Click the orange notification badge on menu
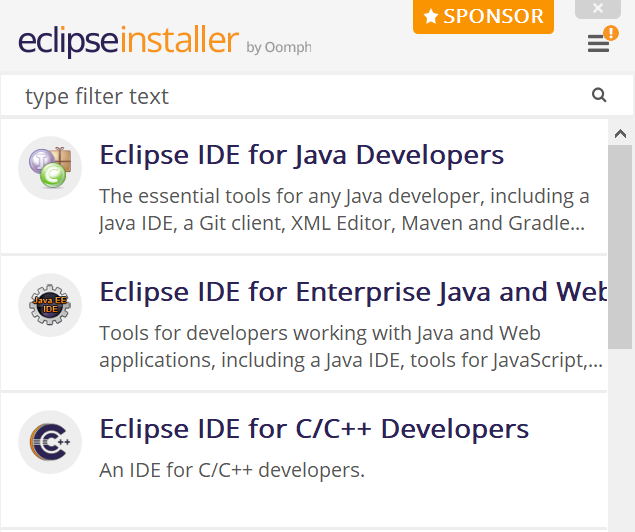The image size is (635, 532). coord(611,33)
